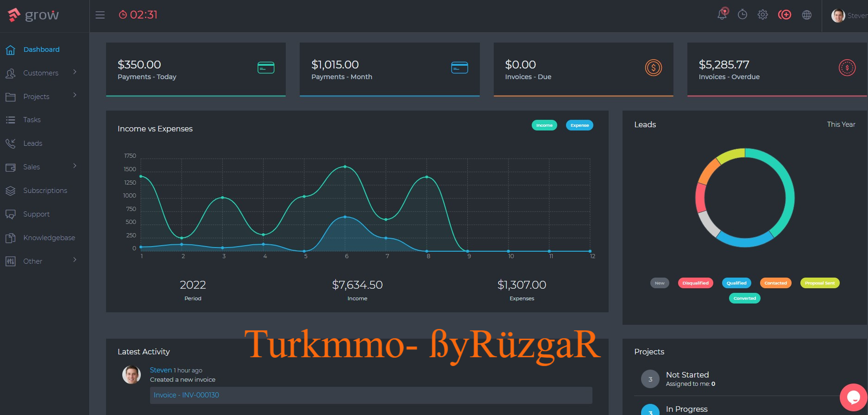Open the settings gear icon
Screen dimensions: 868x415
click(763, 14)
